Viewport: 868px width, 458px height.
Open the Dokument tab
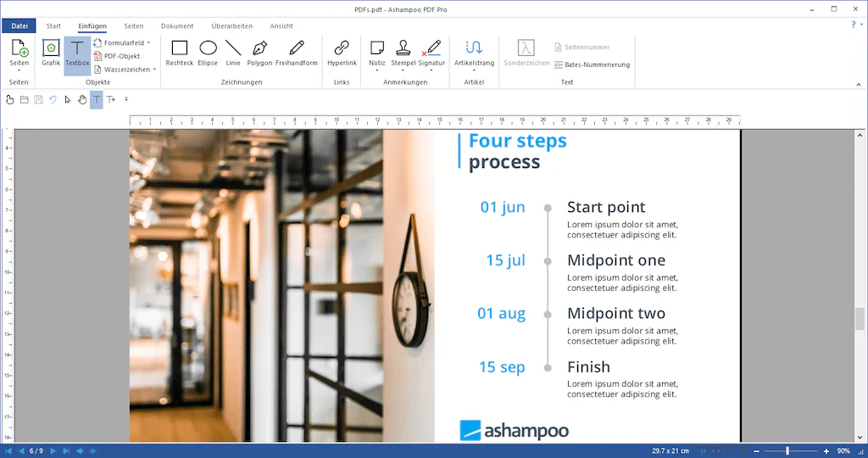pyautogui.click(x=177, y=26)
